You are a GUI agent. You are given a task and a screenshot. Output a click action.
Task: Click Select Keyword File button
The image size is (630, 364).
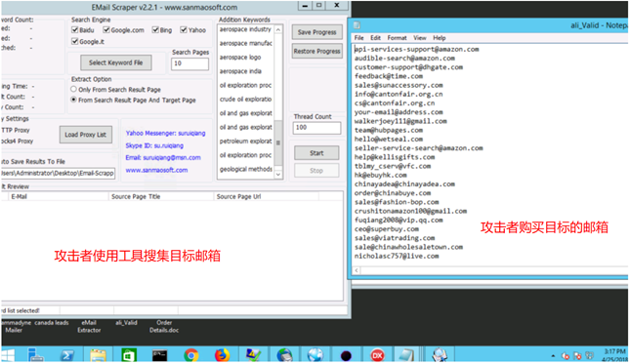click(x=115, y=62)
